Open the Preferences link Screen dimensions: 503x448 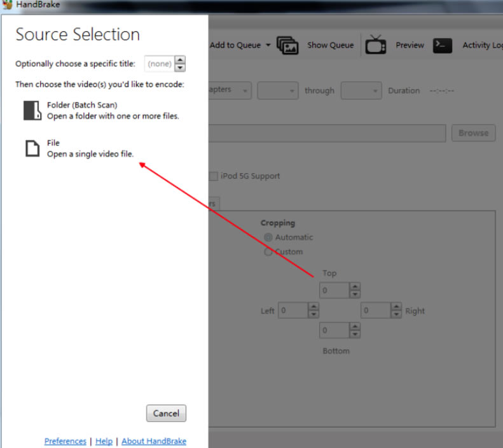click(x=65, y=441)
